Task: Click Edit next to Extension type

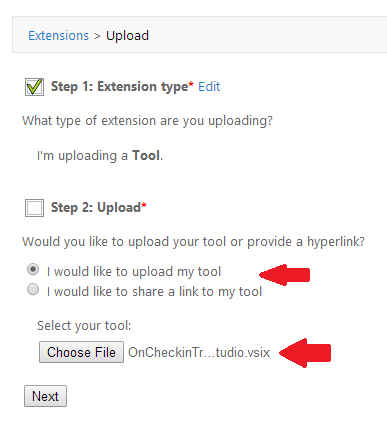Action: click(209, 87)
